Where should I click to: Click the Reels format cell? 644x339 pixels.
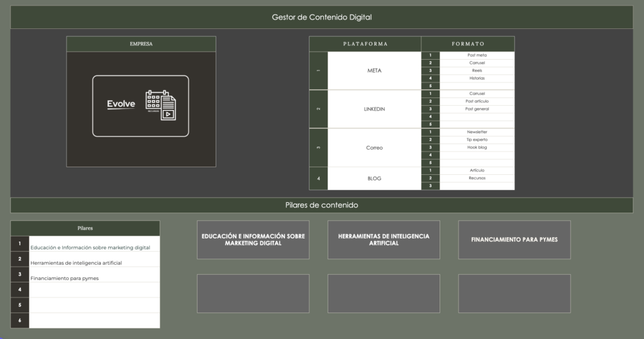tap(477, 70)
